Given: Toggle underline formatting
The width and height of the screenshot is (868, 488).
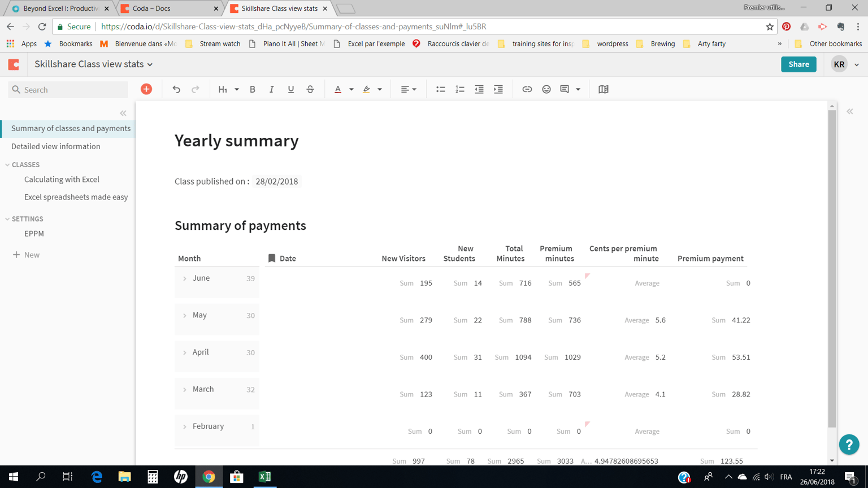Looking at the screenshot, I should click(x=291, y=89).
